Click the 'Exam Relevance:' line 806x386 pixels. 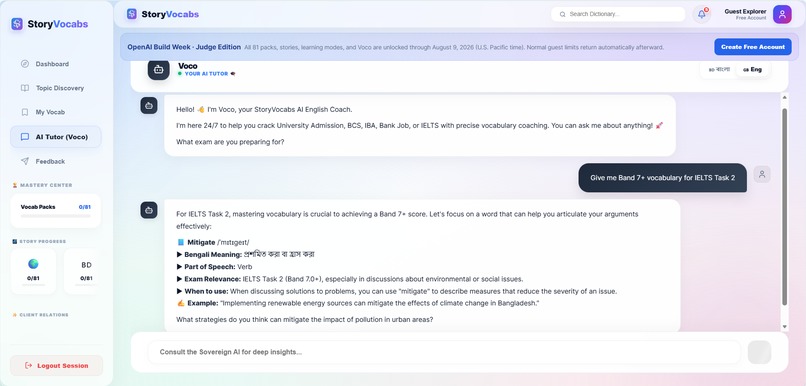pyautogui.click(x=350, y=279)
